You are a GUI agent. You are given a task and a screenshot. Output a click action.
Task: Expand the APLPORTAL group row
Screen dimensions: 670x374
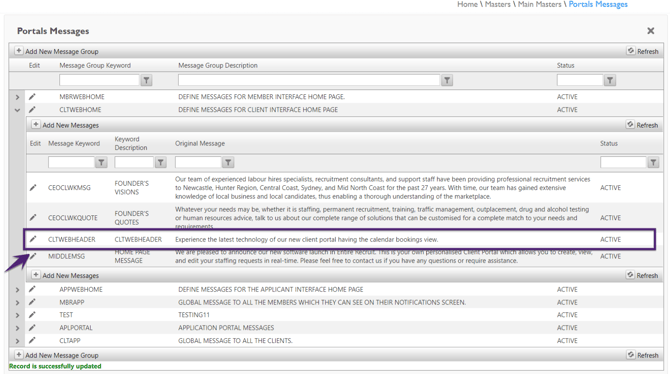(17, 328)
